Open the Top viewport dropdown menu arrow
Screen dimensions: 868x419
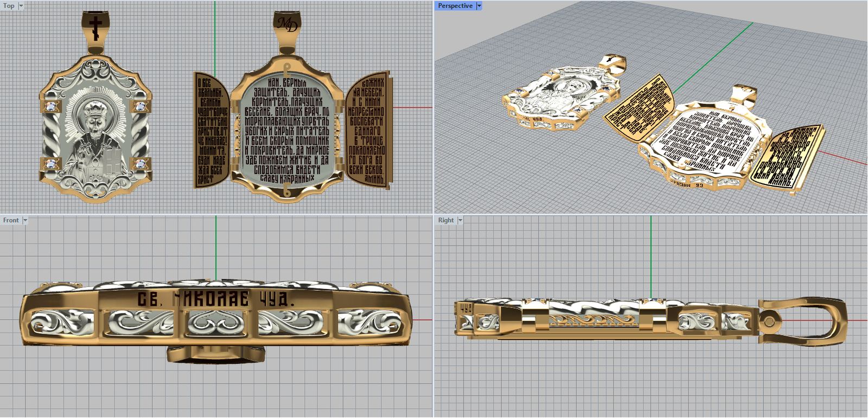point(21,6)
